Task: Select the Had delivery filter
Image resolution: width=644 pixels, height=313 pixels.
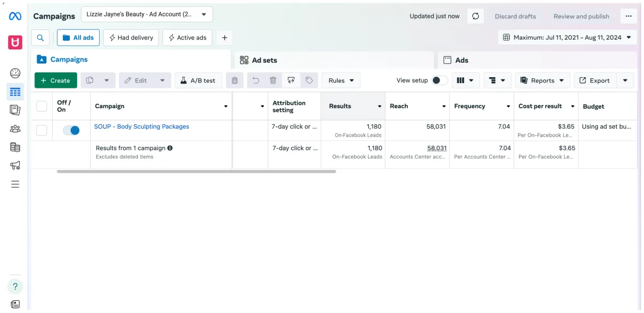Action: tap(131, 38)
